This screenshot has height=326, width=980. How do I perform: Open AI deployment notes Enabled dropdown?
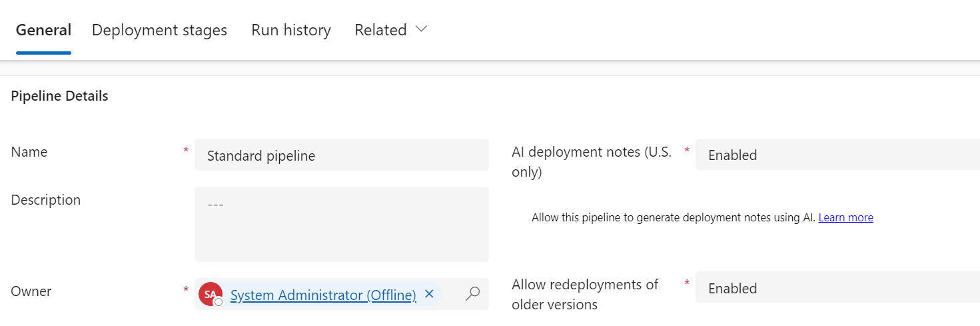tap(837, 155)
